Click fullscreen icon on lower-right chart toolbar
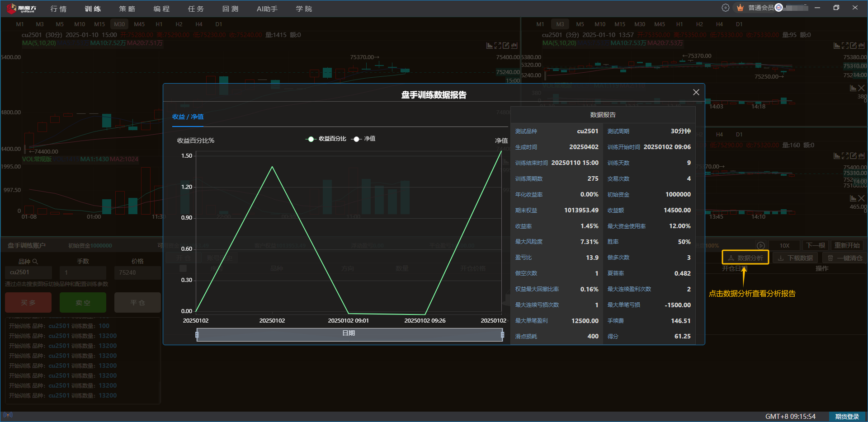 845,156
